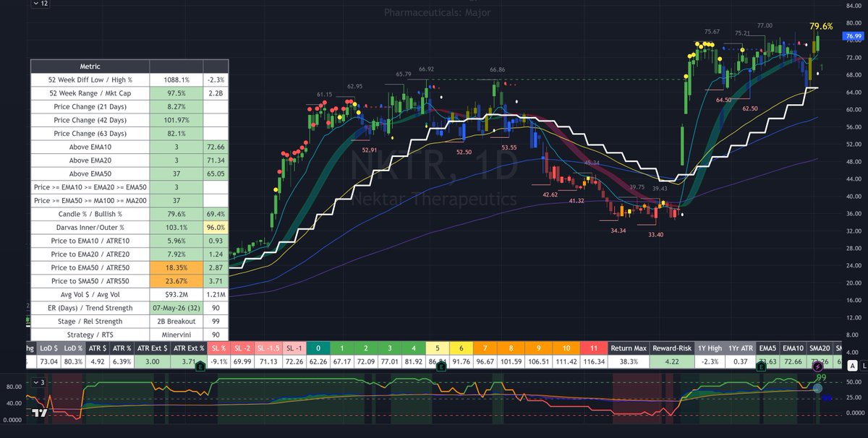Select the orange 18.35% cell
868x438 pixels.
tap(176, 267)
